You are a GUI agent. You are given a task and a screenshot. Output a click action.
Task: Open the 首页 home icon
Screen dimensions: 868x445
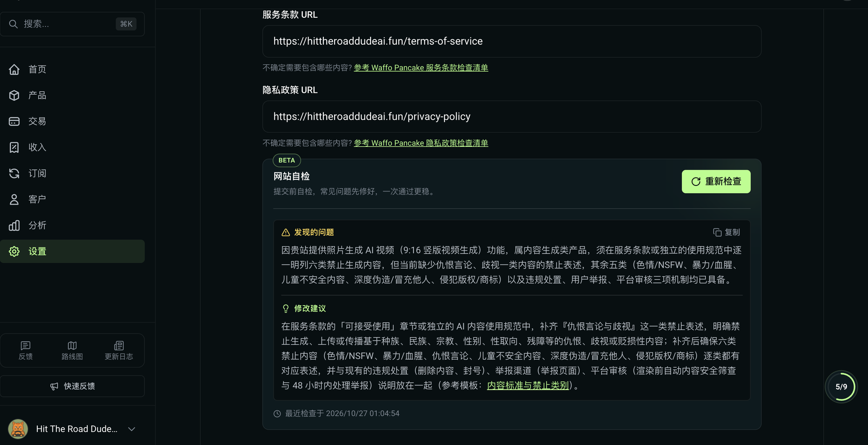(x=14, y=69)
